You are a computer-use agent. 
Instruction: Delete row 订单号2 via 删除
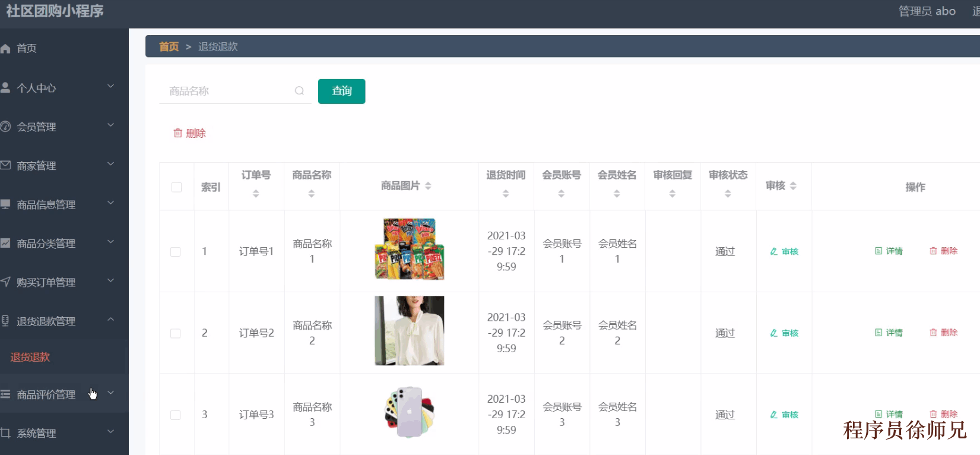[943, 333]
